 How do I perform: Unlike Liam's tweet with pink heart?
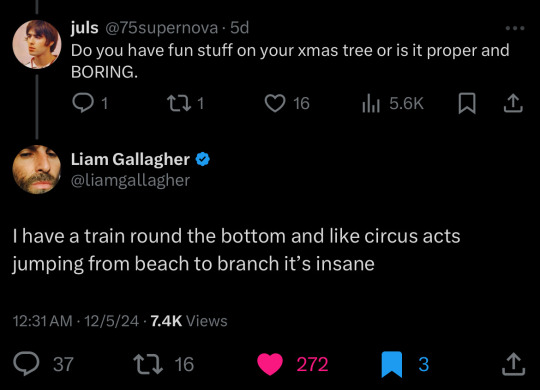point(270,364)
